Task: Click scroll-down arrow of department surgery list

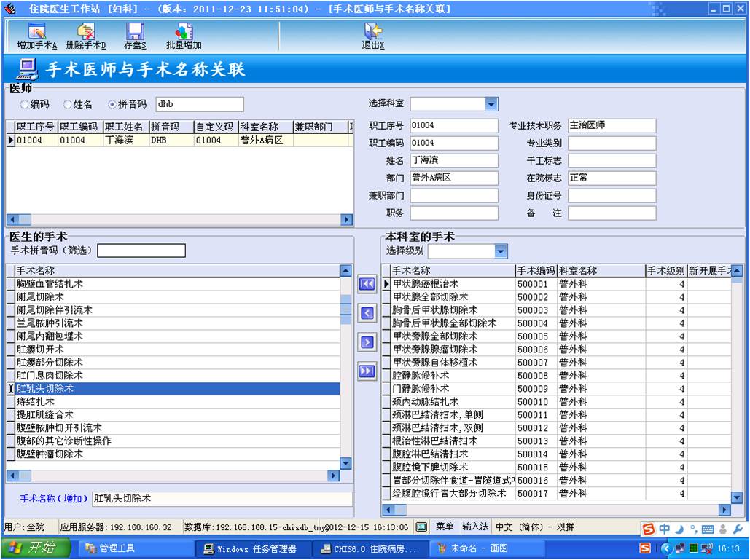Action: [737, 497]
